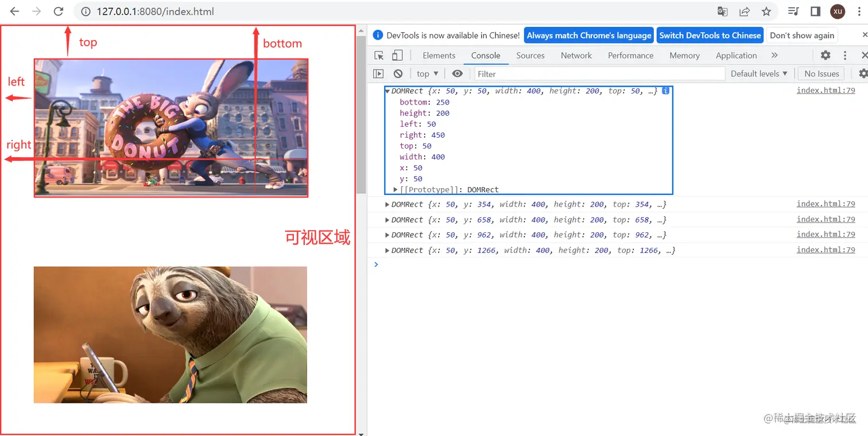Open index.html:79 link for first DOMRect
This screenshot has width=868, height=436.
pyautogui.click(x=826, y=90)
